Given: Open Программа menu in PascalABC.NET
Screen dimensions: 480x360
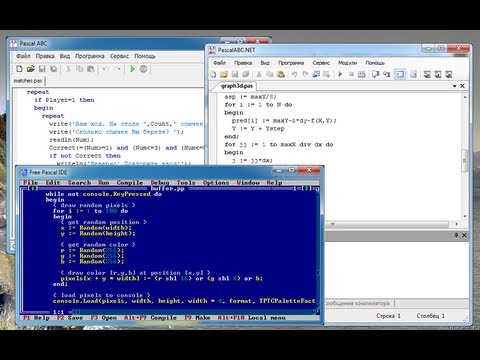Looking at the screenshot, I should click(291, 63).
